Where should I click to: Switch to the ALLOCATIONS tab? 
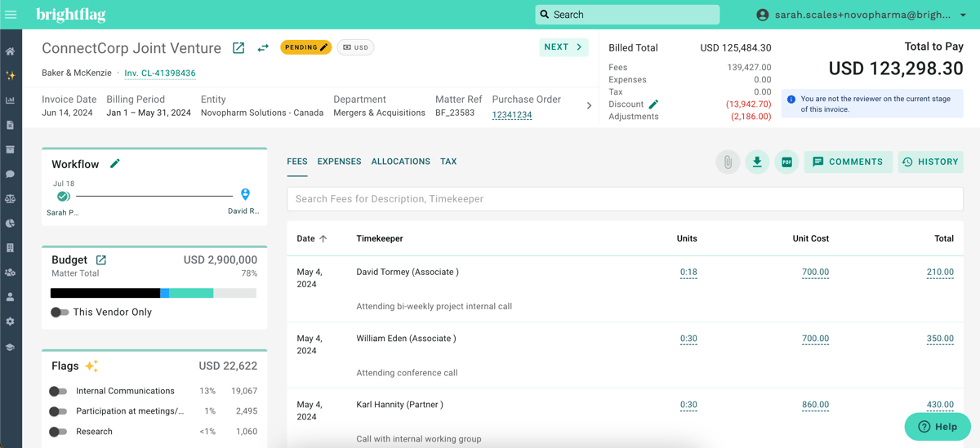pos(401,162)
